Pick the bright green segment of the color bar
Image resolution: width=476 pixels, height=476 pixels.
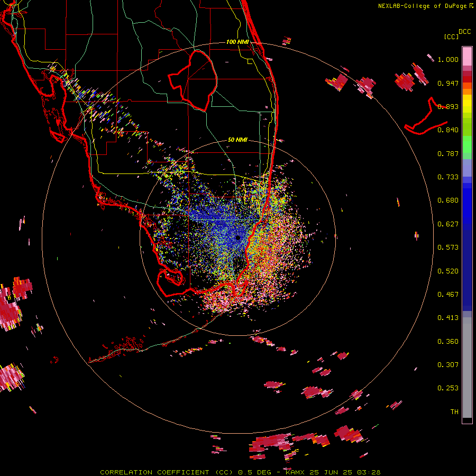tap(467, 144)
